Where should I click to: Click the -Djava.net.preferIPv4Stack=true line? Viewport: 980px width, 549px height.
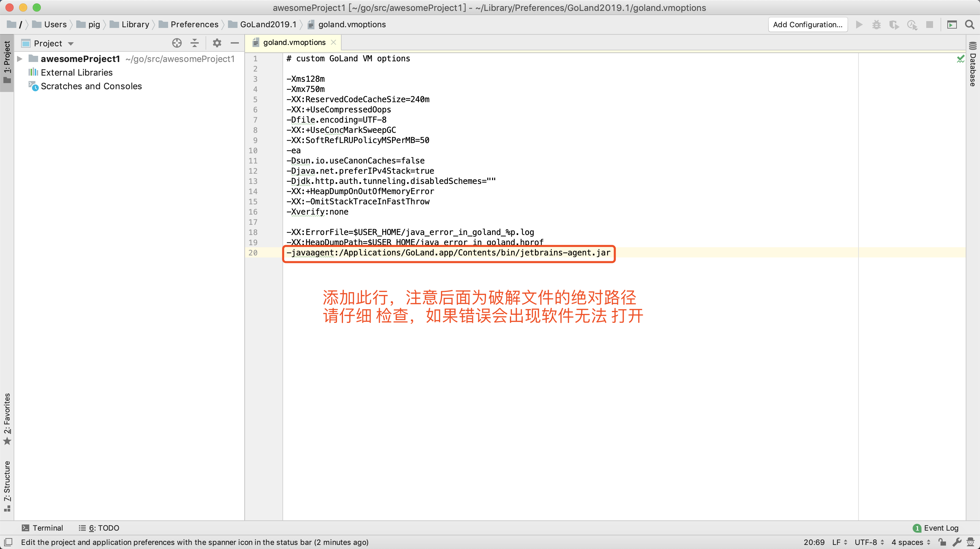pyautogui.click(x=360, y=171)
